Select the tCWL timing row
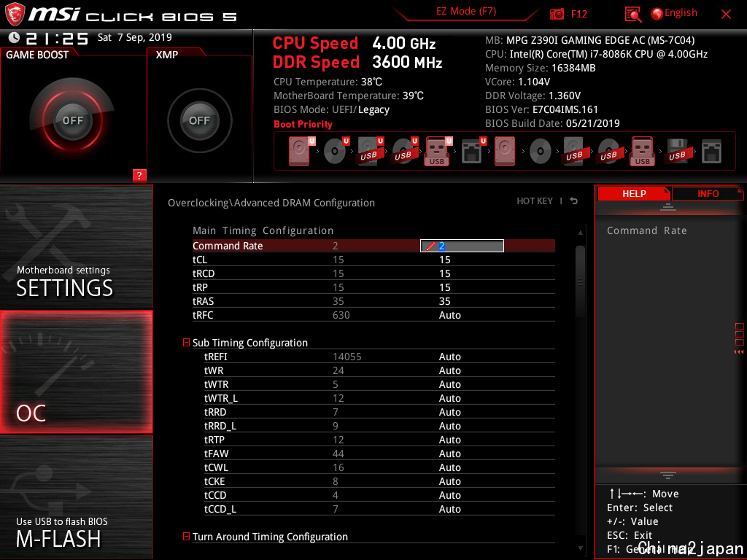Screen dimensions: 747x560 click(x=379, y=467)
